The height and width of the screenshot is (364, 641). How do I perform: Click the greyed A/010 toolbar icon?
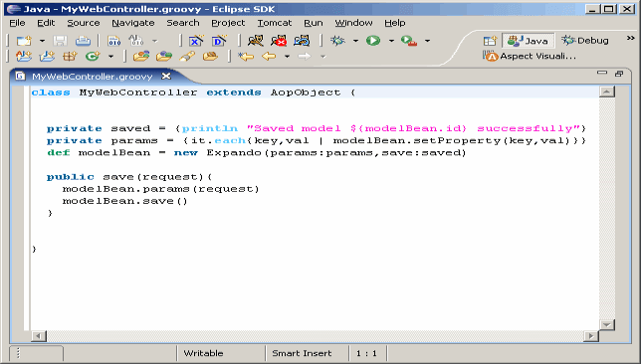(x=136, y=41)
